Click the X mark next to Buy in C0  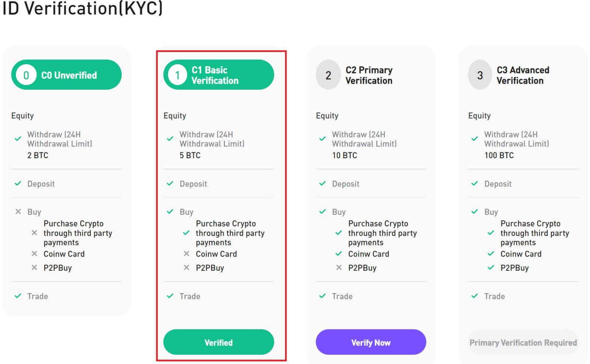pyautogui.click(x=18, y=212)
